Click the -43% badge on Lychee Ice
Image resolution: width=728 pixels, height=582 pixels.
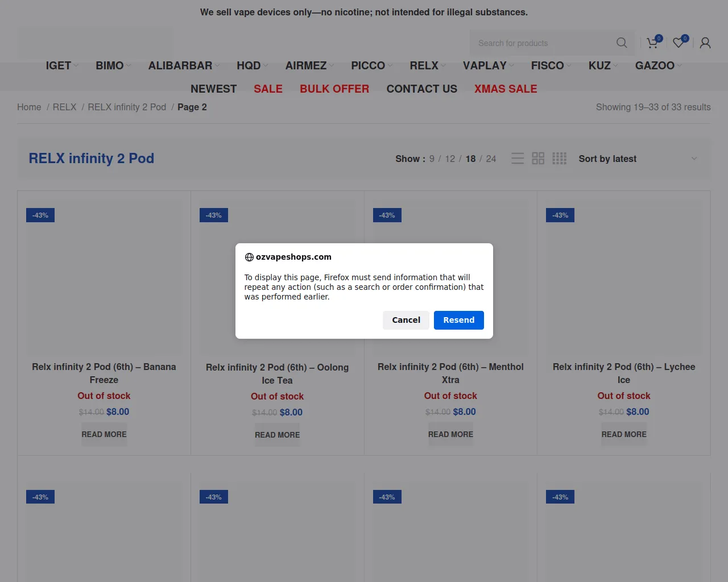pyautogui.click(x=560, y=215)
